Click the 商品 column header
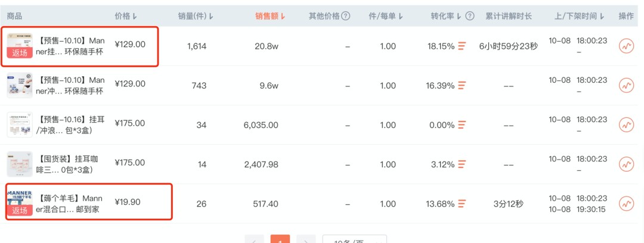644x243 pixels. pyautogui.click(x=14, y=16)
